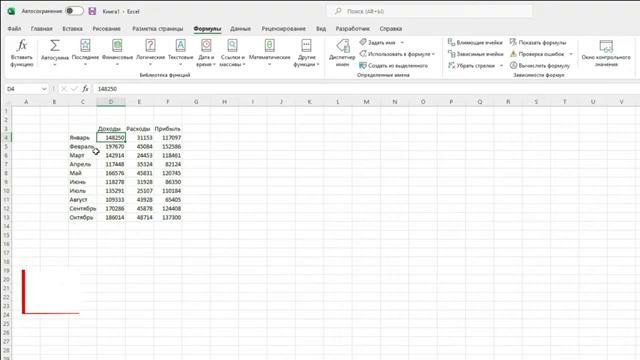Image resolution: width=640 pixels, height=360 pixels.
Task: Remove arrows (Убрать стрелки)
Action: [x=471, y=65]
